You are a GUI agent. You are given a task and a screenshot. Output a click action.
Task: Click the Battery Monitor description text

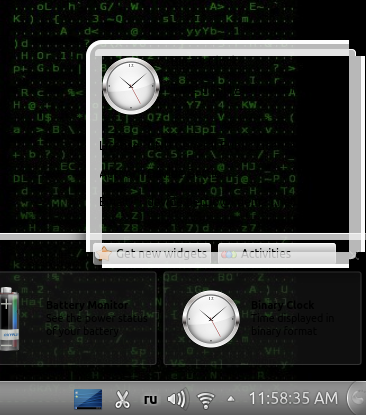(97, 325)
